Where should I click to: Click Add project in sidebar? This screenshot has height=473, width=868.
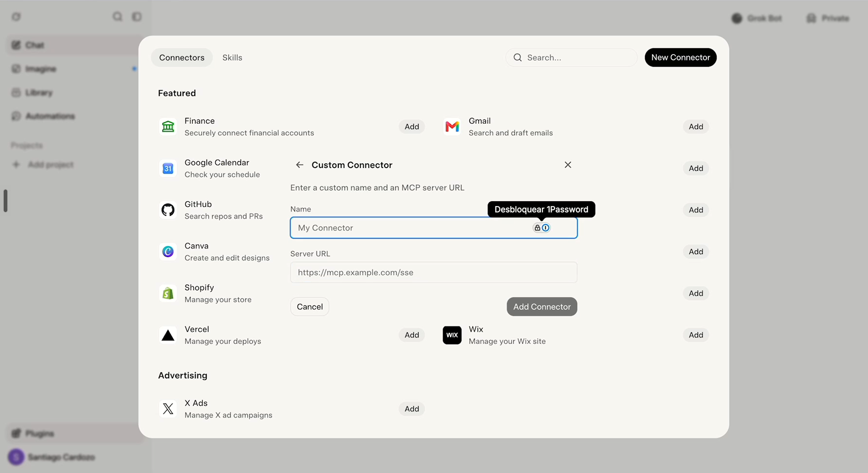43,165
